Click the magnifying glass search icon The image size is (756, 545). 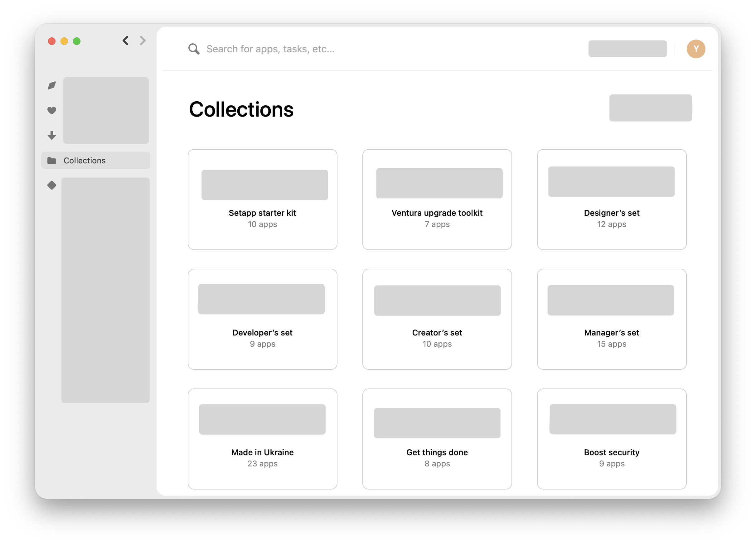pyautogui.click(x=194, y=49)
